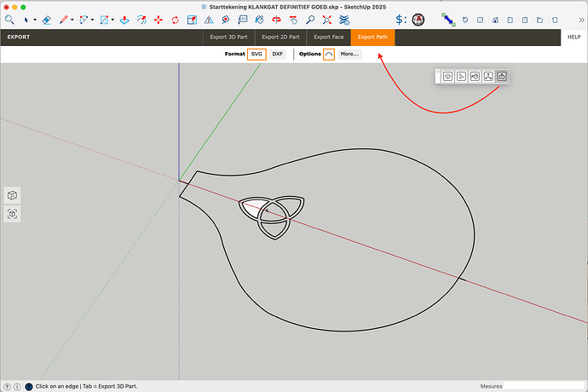Click the trefoil knot sound hole shape

272,216
